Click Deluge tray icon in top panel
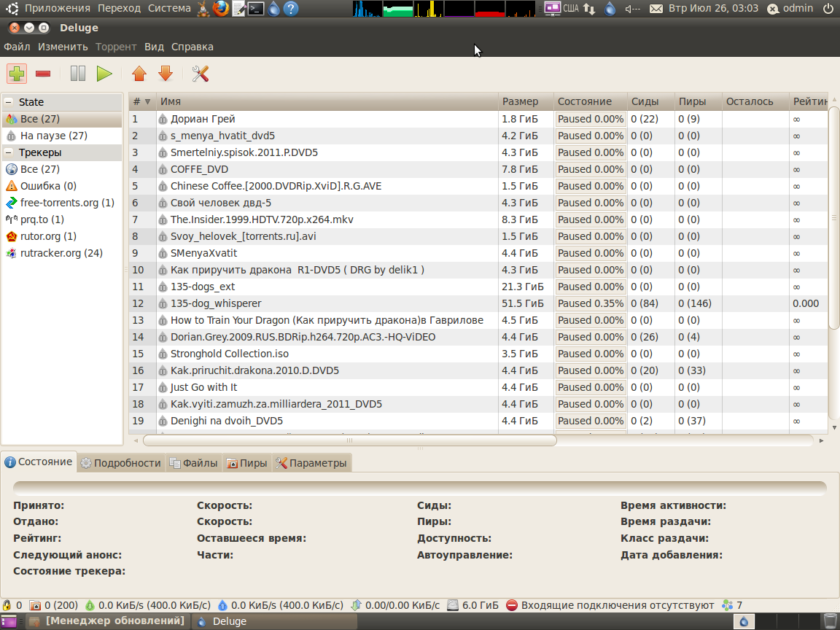The height and width of the screenshot is (630, 840). pyautogui.click(x=610, y=8)
